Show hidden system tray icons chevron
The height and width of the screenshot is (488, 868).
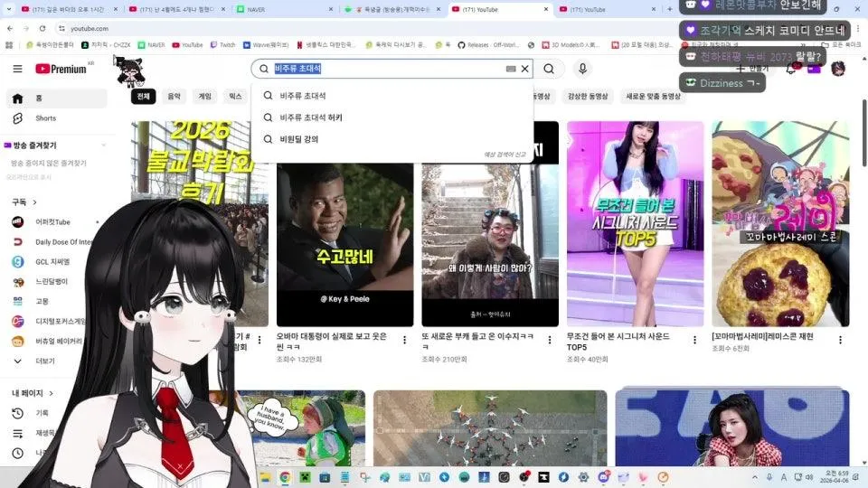point(754,477)
